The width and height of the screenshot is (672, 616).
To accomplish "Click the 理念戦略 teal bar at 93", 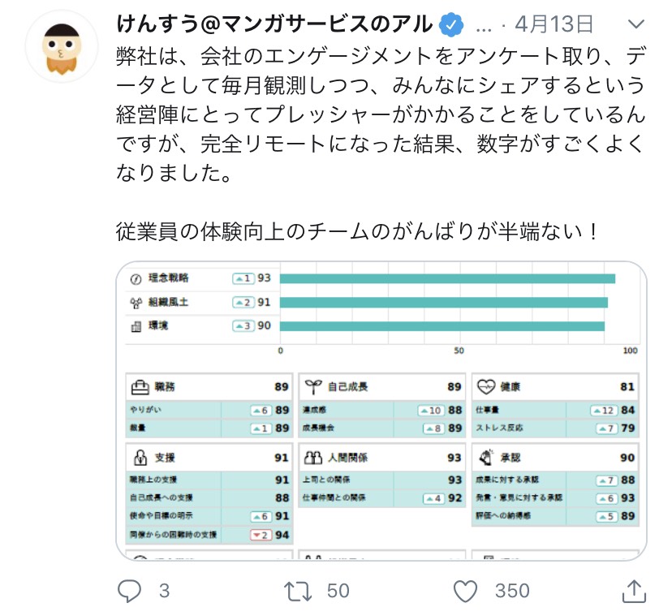I will 447,279.
